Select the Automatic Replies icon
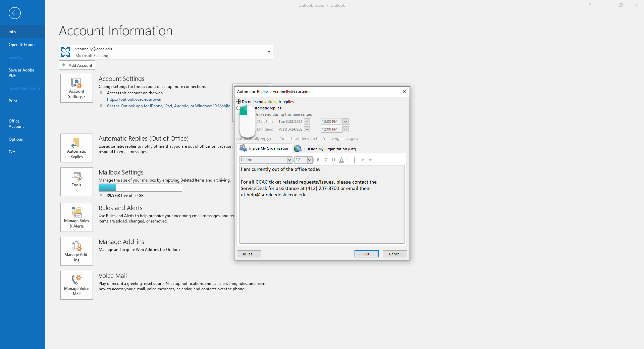644x349 pixels. pos(76,148)
